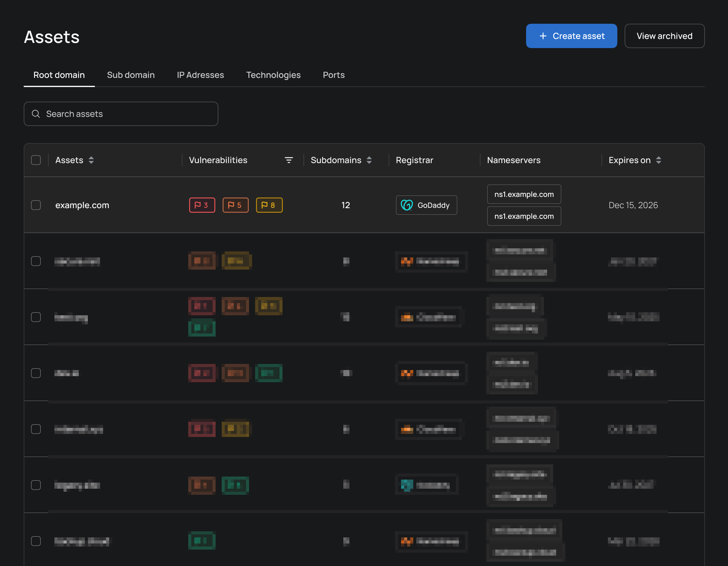This screenshot has width=728, height=566.
Task: Click the orange flag badge showing 5
Action: 235,205
